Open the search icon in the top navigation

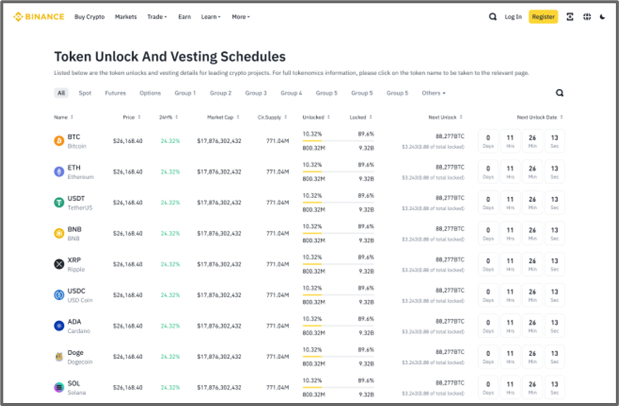[x=492, y=17]
